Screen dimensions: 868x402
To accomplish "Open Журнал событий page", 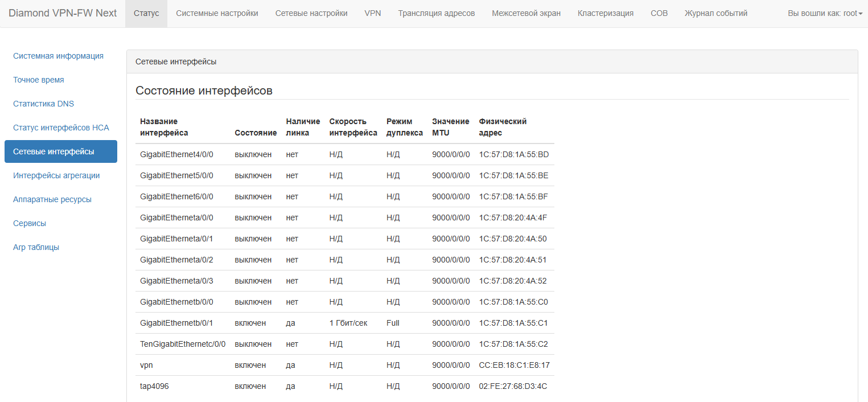I will [716, 13].
